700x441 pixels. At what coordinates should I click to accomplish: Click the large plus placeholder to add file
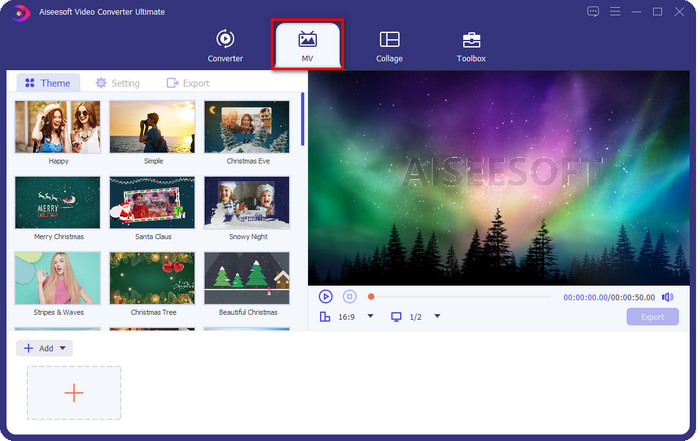click(74, 393)
